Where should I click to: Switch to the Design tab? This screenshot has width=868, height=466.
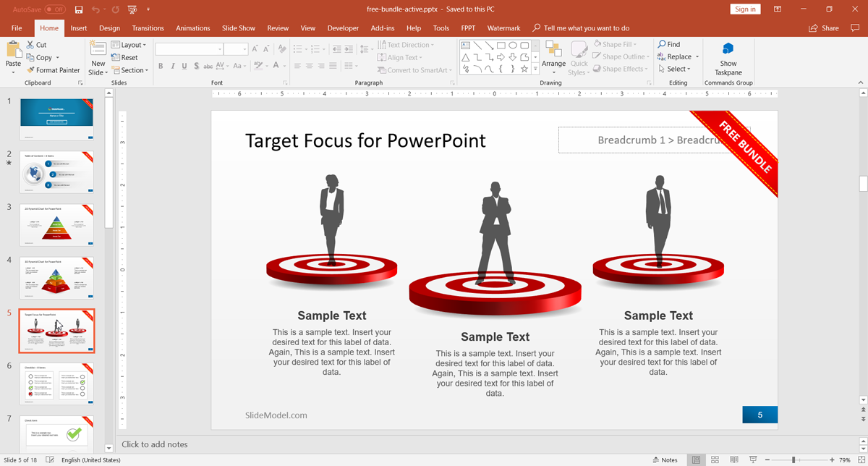(x=109, y=28)
